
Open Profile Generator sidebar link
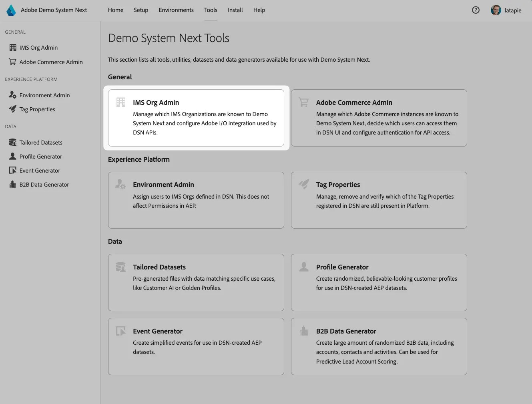point(41,157)
